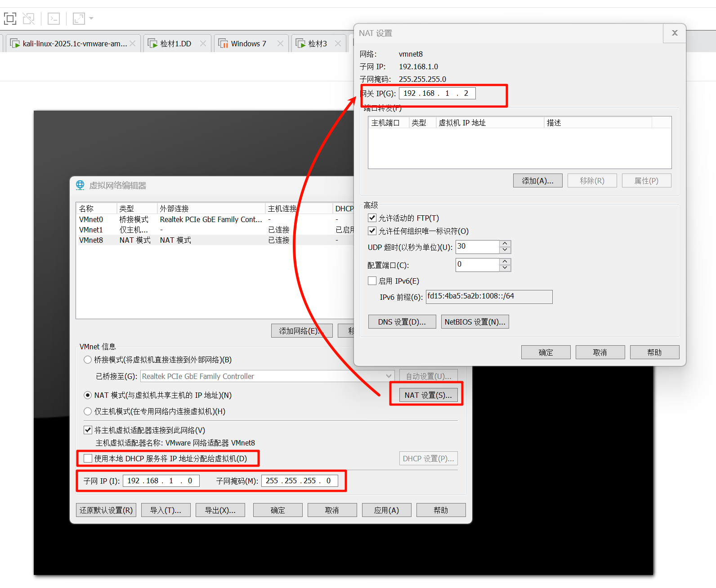Open DNS 设置 dialog
716x588 pixels.
tap(402, 322)
